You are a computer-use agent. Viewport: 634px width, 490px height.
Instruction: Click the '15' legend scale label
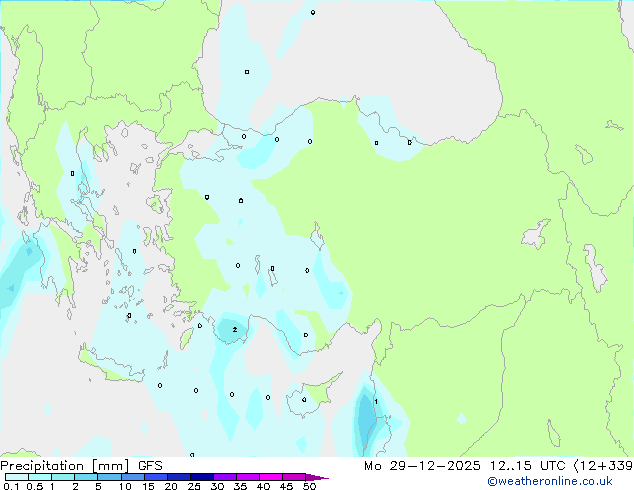[x=148, y=486]
